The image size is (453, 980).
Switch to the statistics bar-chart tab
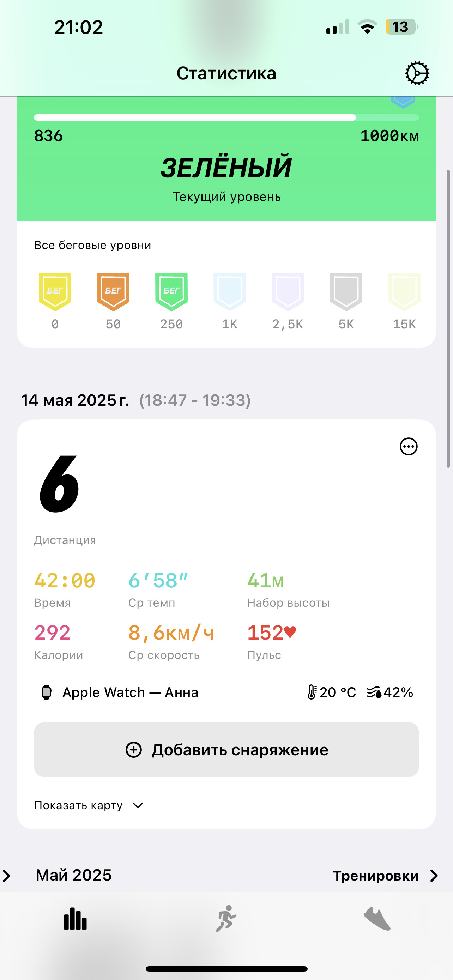coord(75,919)
